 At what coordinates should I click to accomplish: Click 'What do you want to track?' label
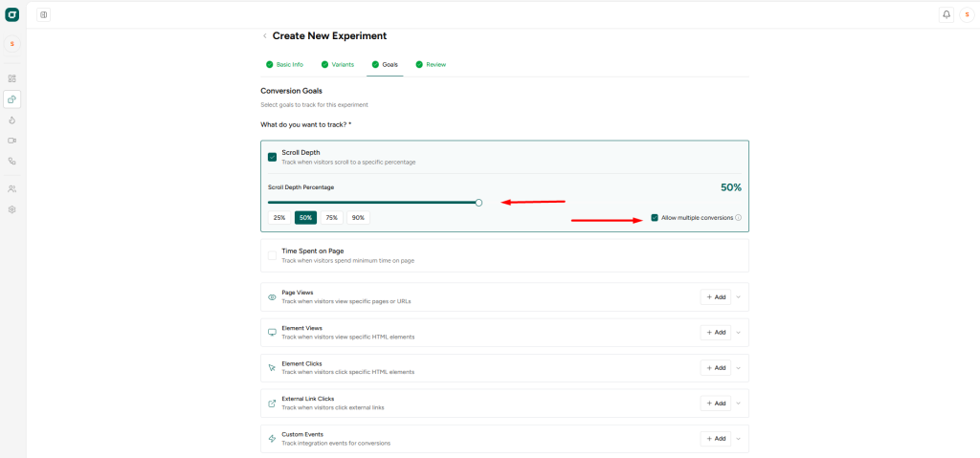coord(306,125)
